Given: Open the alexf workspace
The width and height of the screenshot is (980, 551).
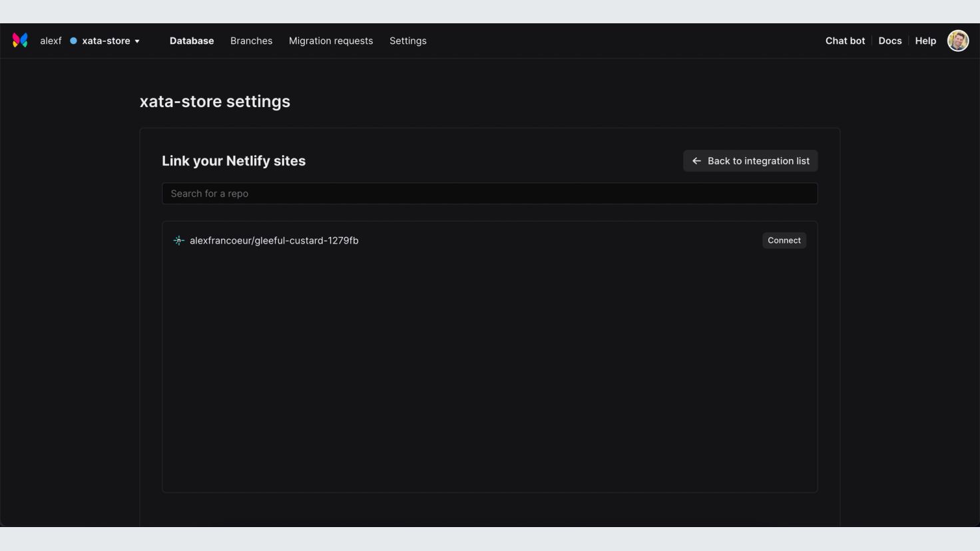Looking at the screenshot, I should coord(51,41).
